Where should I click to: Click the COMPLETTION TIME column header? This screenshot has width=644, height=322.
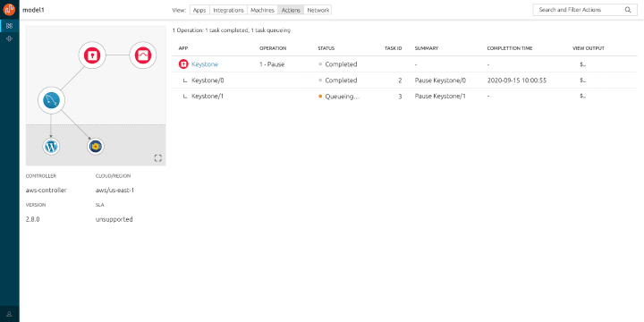pos(510,48)
